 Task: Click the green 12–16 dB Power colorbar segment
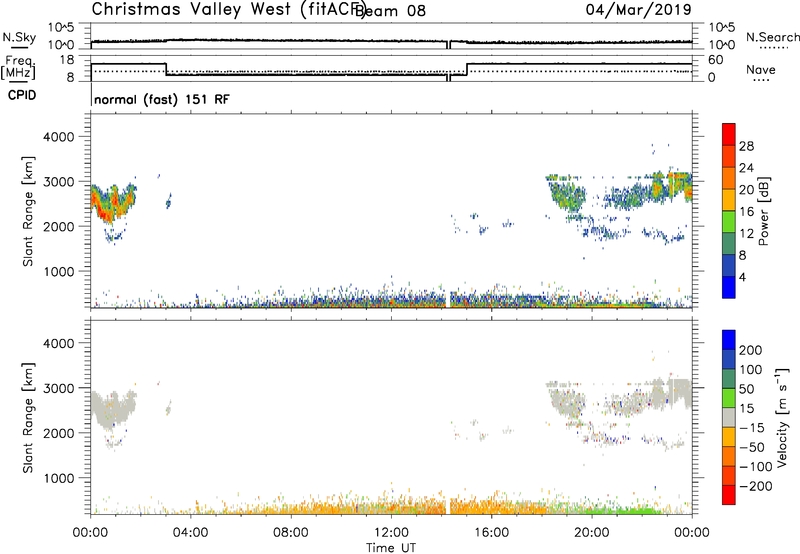click(x=729, y=221)
